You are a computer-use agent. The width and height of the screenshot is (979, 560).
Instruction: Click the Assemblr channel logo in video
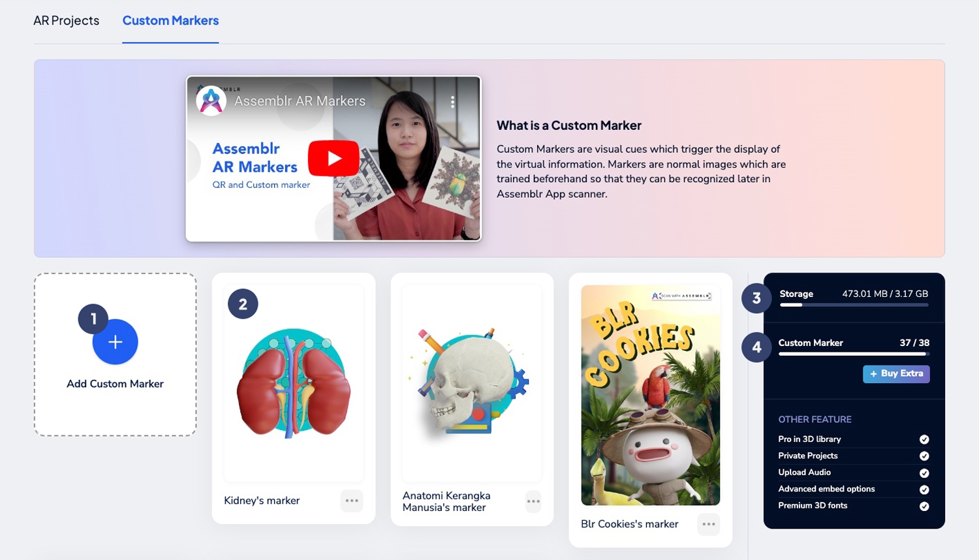coord(211,101)
